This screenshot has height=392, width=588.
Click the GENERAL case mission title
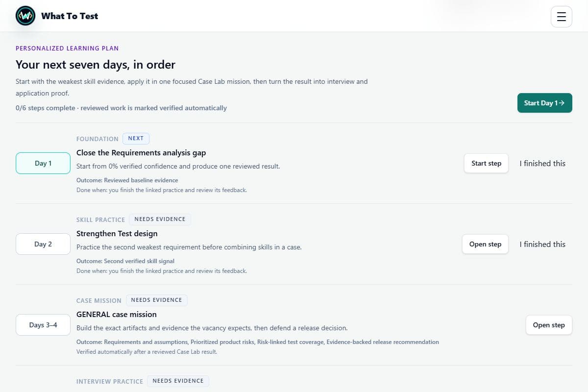click(117, 315)
